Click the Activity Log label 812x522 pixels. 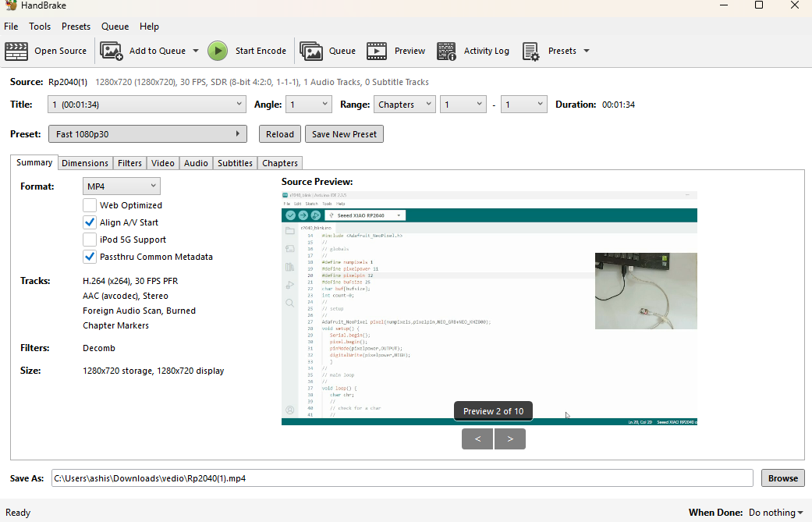(x=486, y=51)
